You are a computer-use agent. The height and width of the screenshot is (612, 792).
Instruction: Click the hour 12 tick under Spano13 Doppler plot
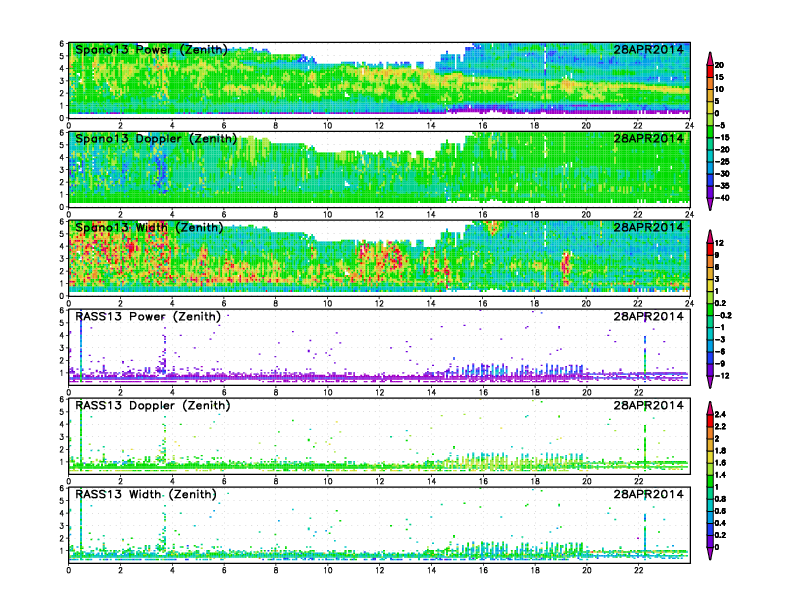tap(379, 214)
